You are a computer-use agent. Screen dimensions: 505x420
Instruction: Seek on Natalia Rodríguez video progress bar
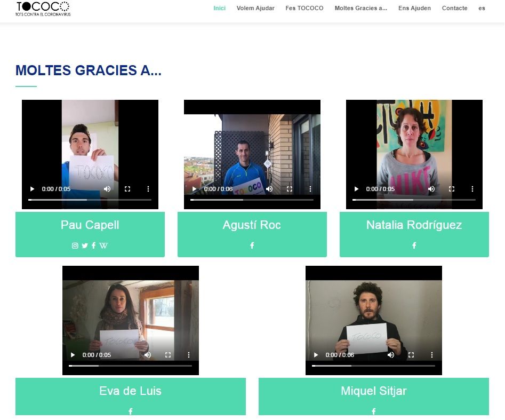(414, 200)
